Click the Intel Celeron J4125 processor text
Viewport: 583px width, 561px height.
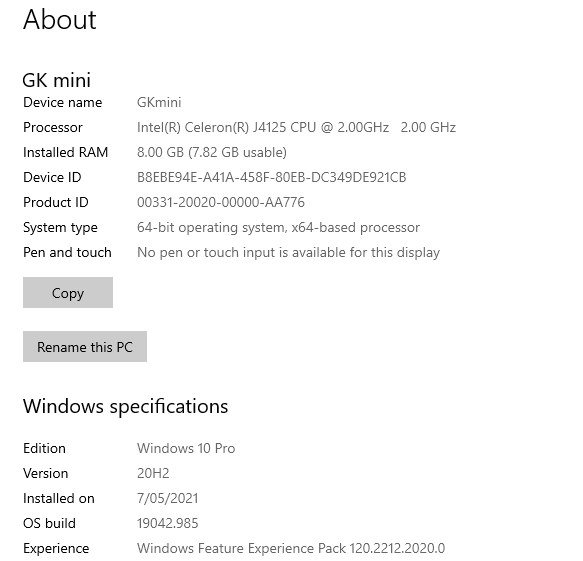coord(296,128)
